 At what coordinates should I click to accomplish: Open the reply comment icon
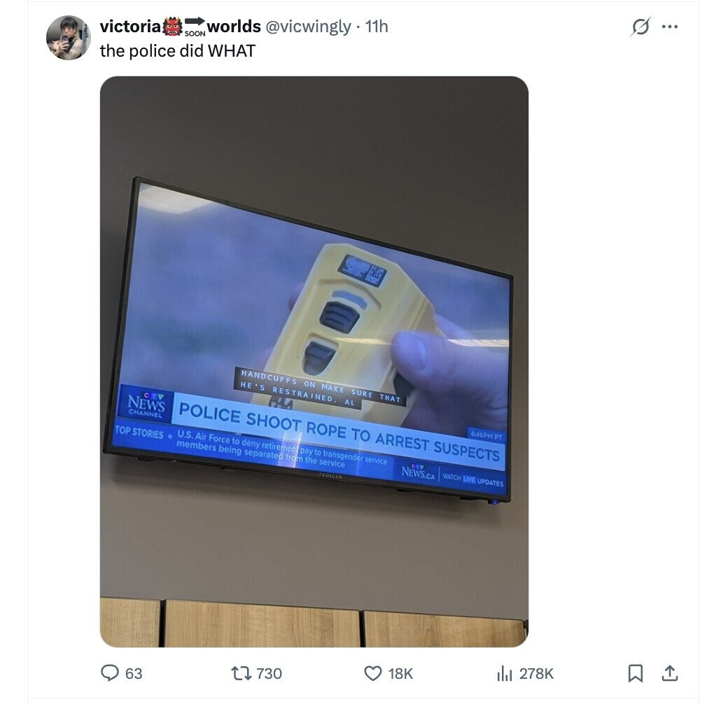110,673
